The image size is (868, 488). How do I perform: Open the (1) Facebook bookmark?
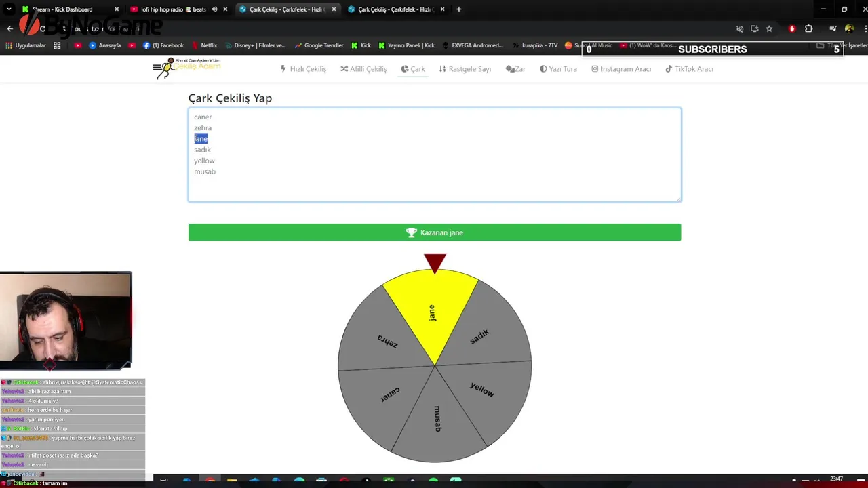click(x=163, y=45)
